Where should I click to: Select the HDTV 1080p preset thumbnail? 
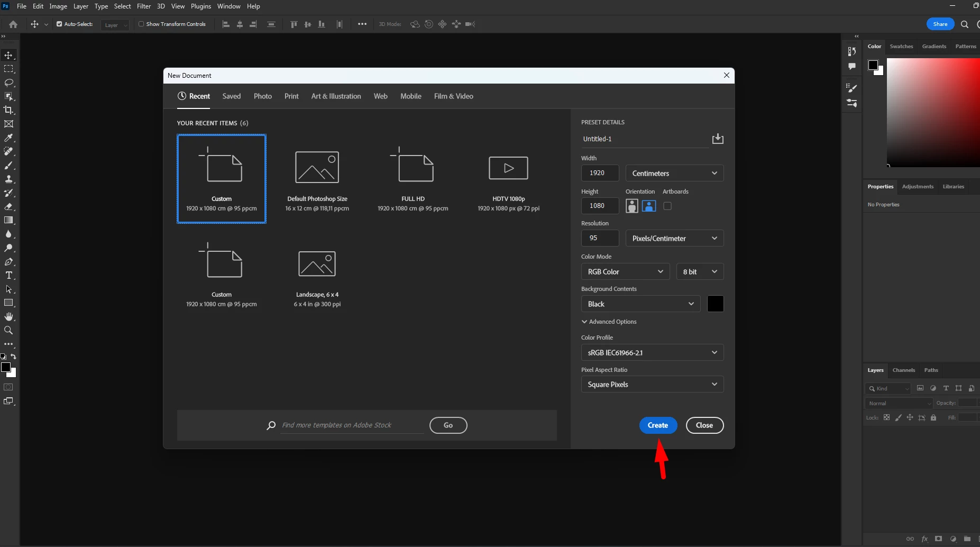508,179
